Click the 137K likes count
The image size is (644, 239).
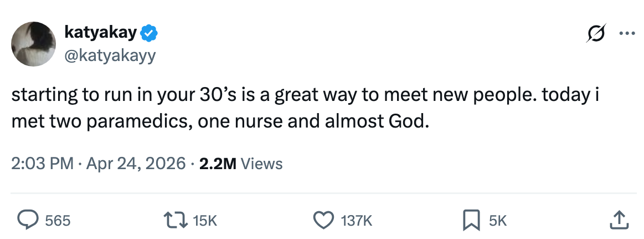click(356, 221)
